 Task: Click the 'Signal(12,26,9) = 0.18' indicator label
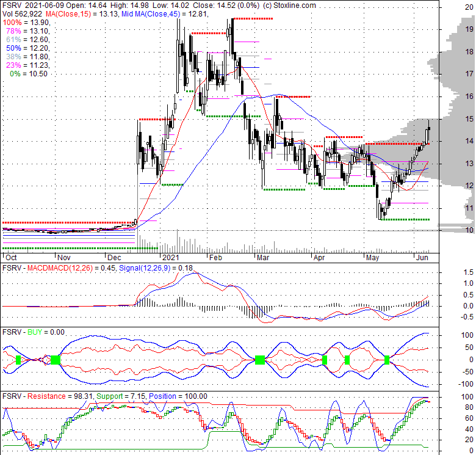pyautogui.click(x=156, y=268)
